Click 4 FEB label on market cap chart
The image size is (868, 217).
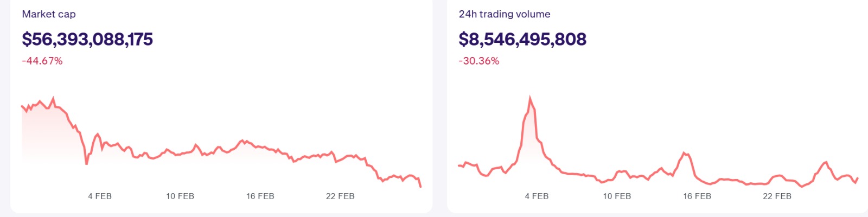100,196
